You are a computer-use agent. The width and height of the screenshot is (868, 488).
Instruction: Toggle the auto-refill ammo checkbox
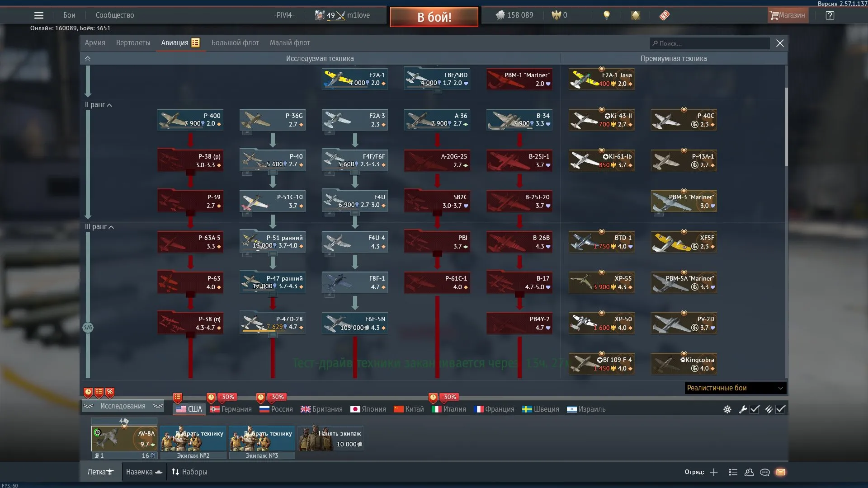pyautogui.click(x=781, y=409)
